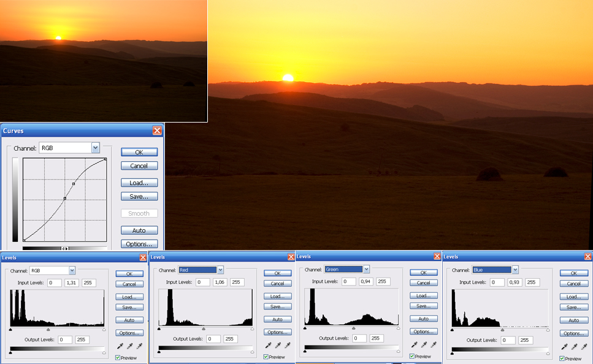
Task: Choose white point eyedropper in Green Levels dialog
Action: (434, 344)
